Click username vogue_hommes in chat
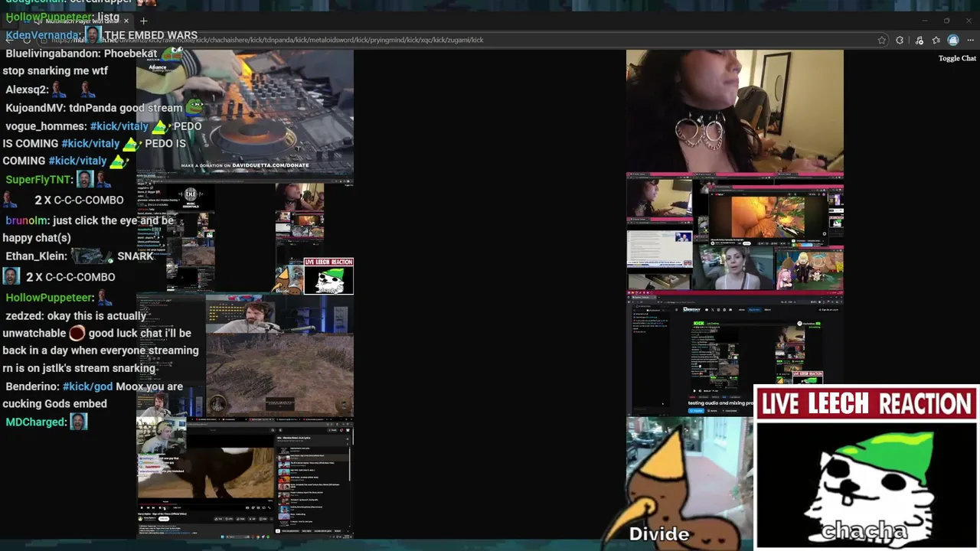980x551 pixels. tap(44, 126)
